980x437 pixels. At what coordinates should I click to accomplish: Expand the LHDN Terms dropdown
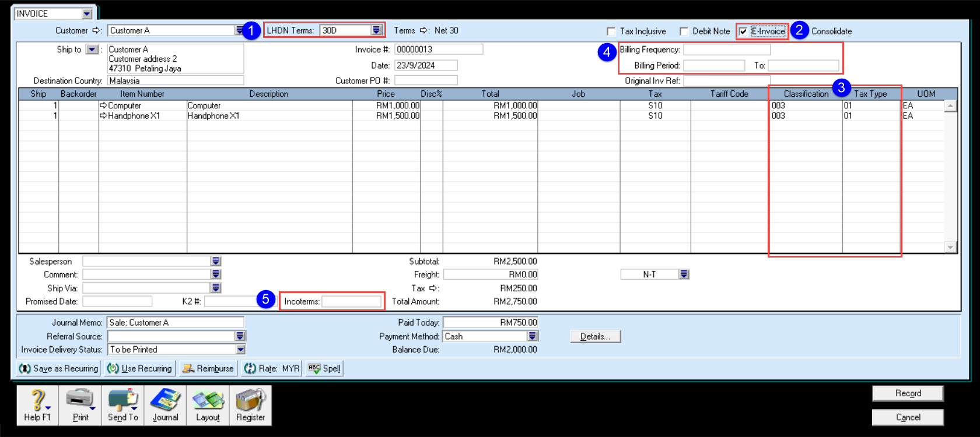[x=376, y=30]
